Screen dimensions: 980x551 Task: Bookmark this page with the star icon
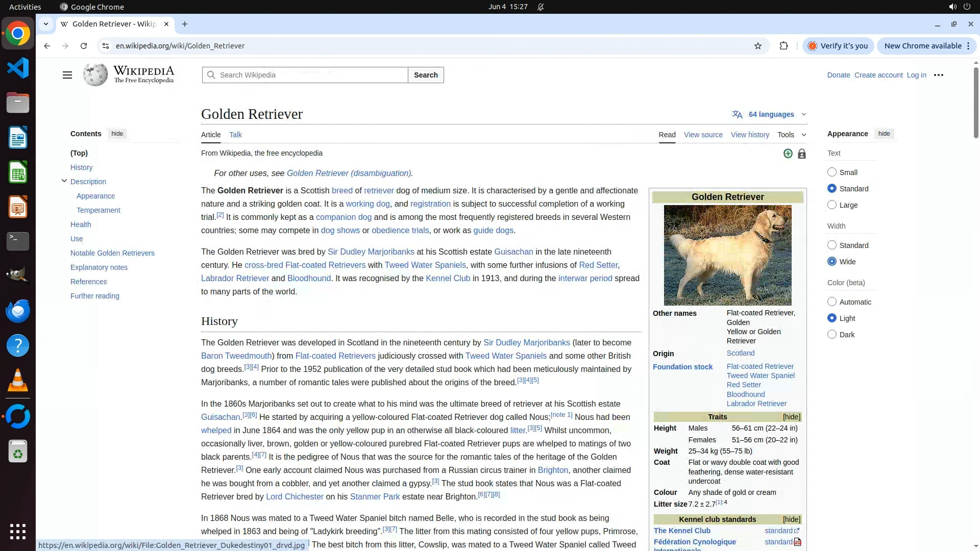point(758,46)
